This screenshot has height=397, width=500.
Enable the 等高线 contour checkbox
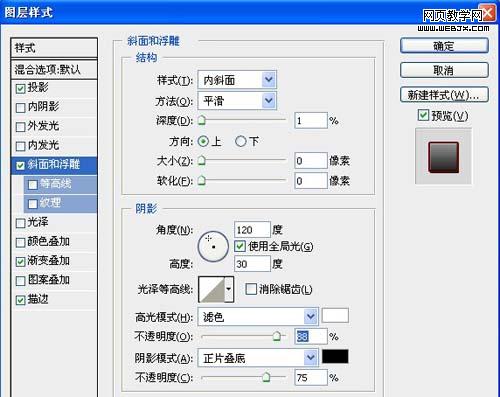[33, 184]
